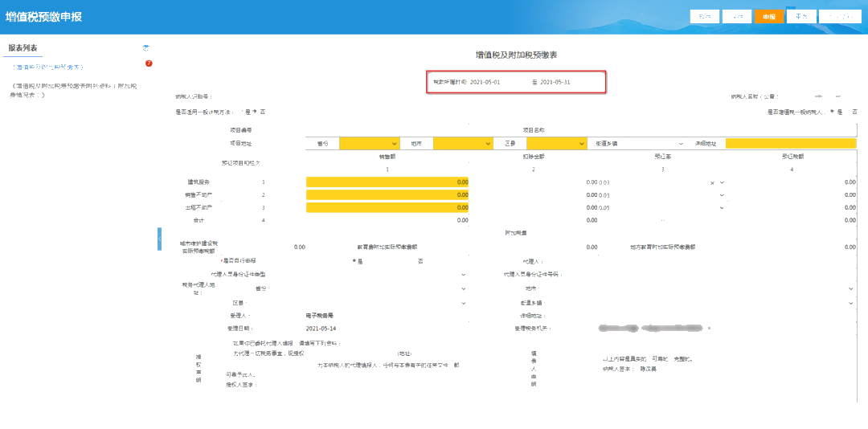The height and width of the screenshot is (429, 868).
Task: Expand the 销售不动产 预征率 dropdown
Action: [722, 195]
